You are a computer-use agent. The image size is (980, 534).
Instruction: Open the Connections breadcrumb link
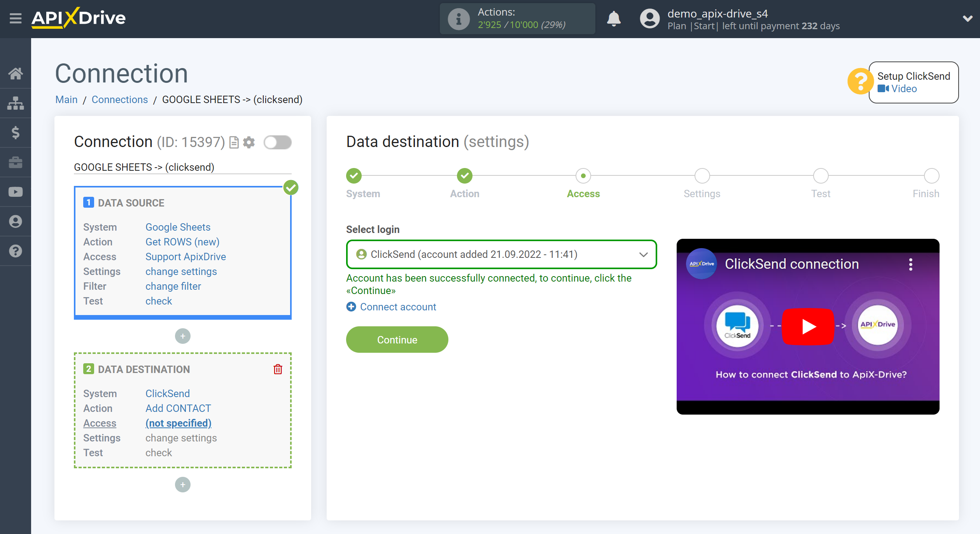(x=119, y=99)
